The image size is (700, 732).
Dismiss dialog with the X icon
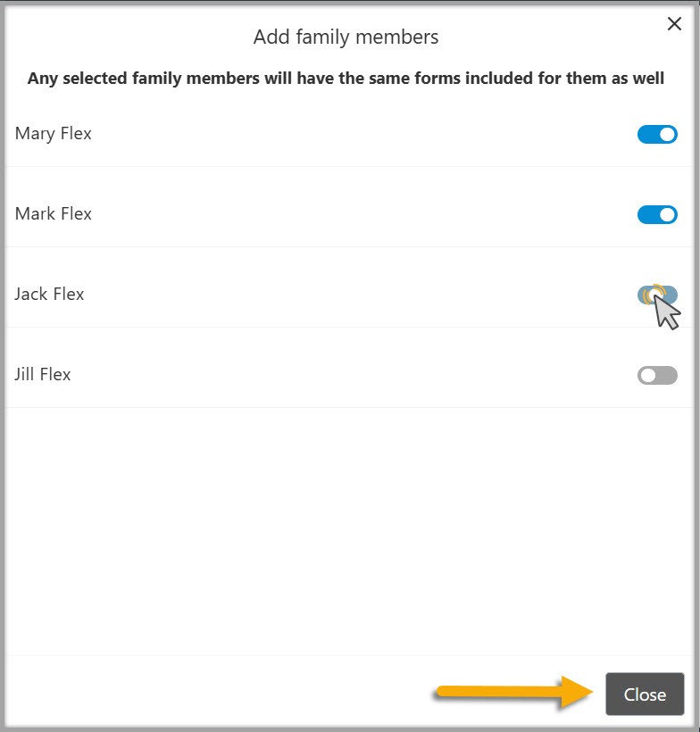674,24
